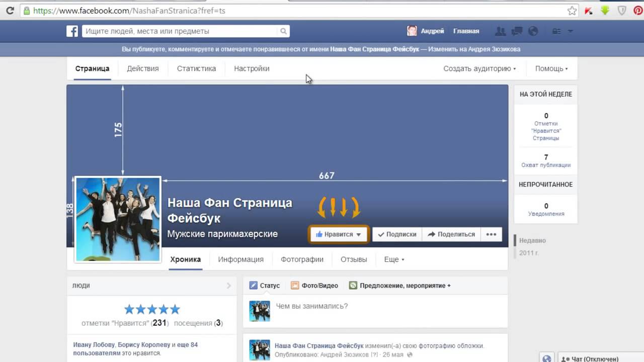644x362 pixels.
Task: Reload the page with refresh icon
Action: pos(10,10)
